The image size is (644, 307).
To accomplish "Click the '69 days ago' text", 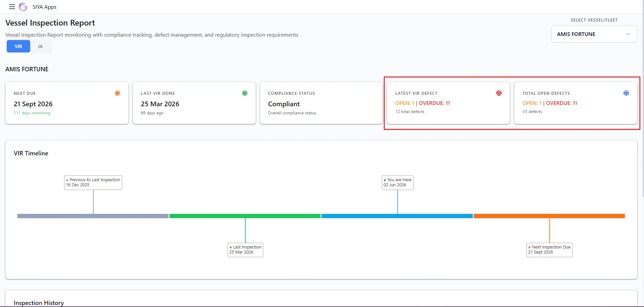I will [x=152, y=113].
